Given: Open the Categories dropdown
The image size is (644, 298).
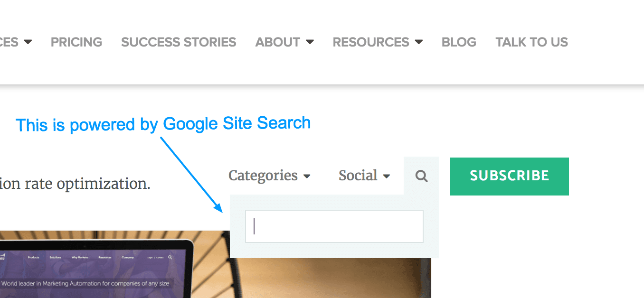Looking at the screenshot, I should (x=269, y=176).
